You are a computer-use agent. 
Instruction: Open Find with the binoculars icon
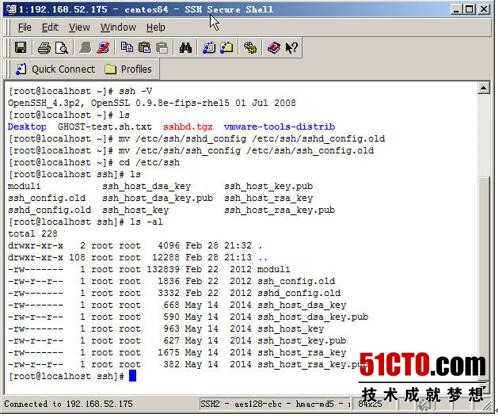click(185, 48)
